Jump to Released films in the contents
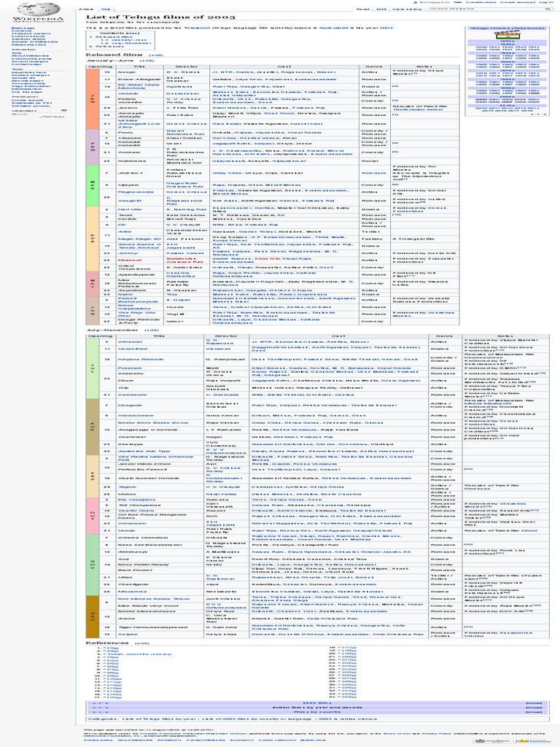This screenshot has height=747, width=560. point(114,36)
